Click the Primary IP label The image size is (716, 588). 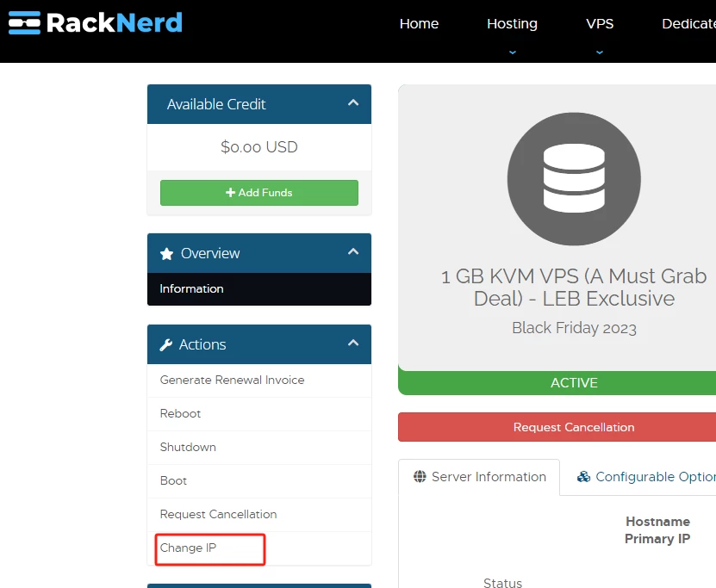pos(657,539)
